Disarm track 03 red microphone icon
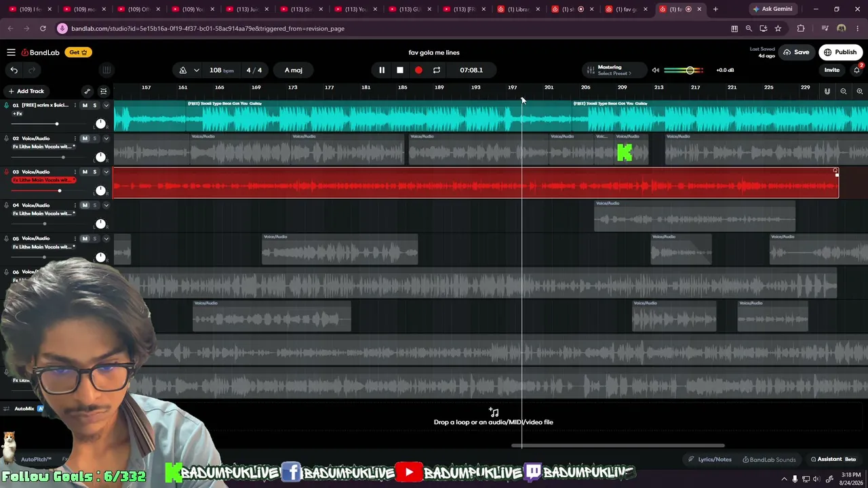Image resolution: width=868 pixels, height=488 pixels. pos(7,171)
